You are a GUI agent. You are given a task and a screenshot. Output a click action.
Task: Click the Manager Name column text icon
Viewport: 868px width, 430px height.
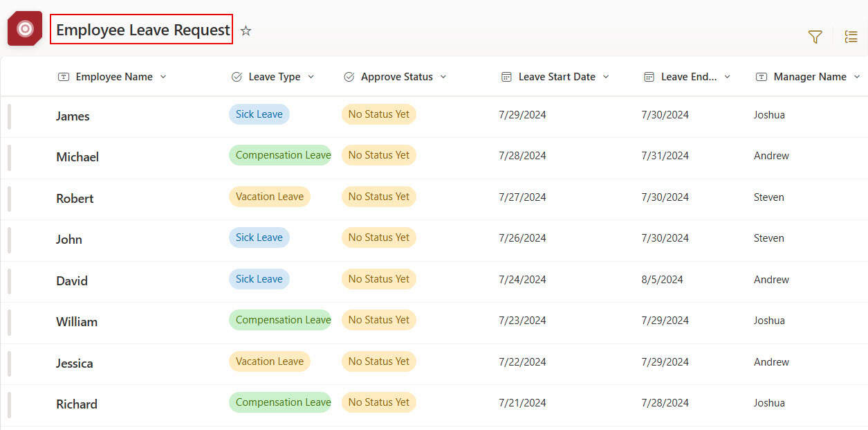pyautogui.click(x=761, y=77)
